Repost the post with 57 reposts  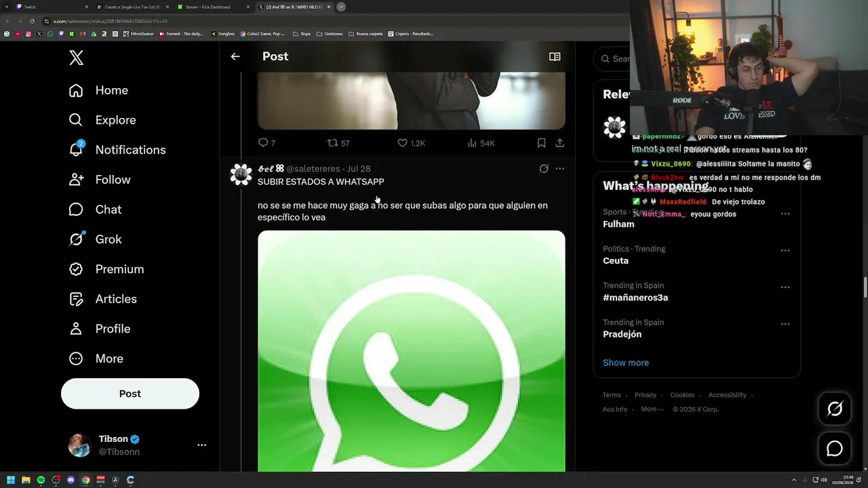332,143
